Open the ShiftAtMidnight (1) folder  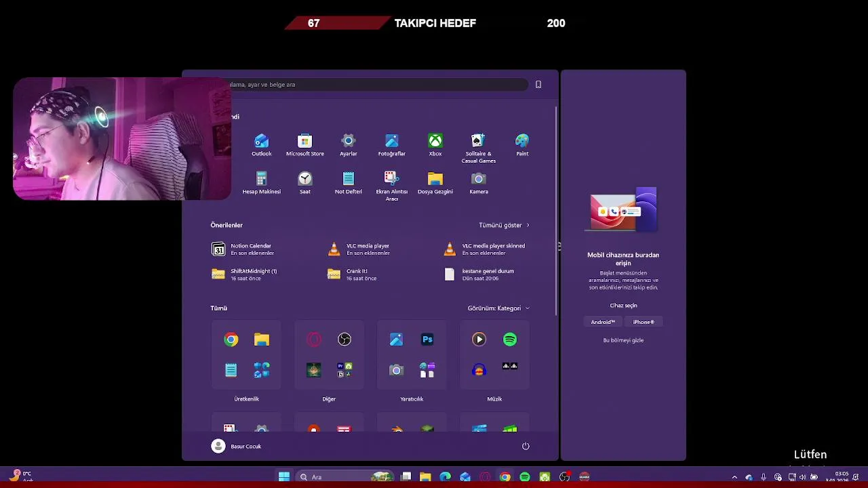[x=244, y=274]
